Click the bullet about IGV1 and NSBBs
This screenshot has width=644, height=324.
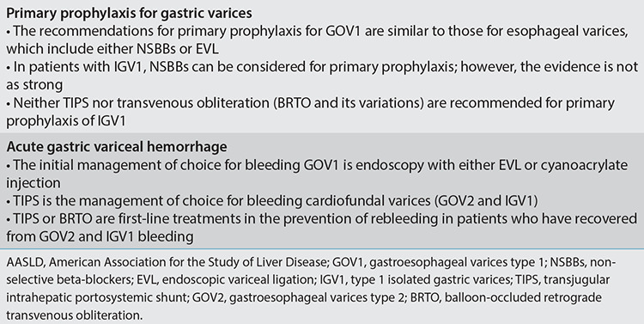322,76
